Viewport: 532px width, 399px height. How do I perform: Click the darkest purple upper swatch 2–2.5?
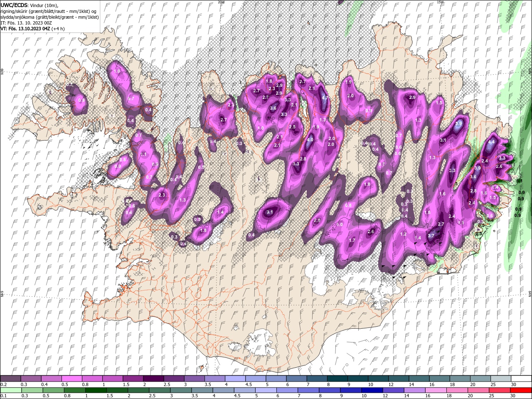[153, 379]
